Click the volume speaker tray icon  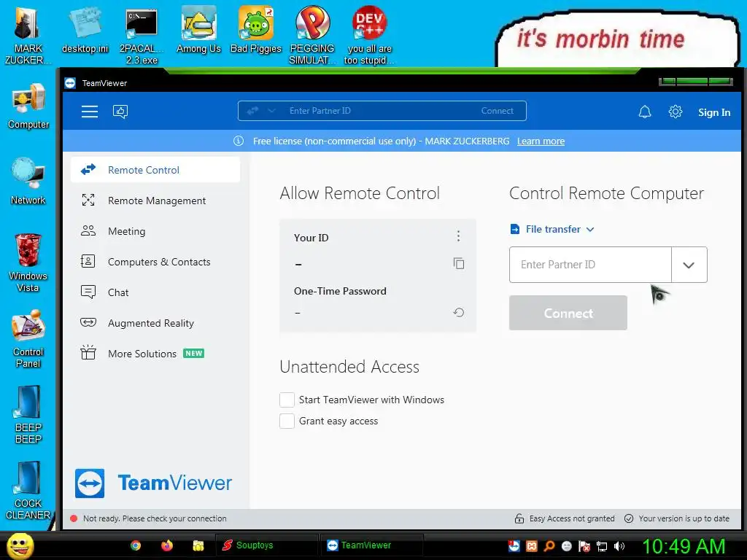(619, 546)
